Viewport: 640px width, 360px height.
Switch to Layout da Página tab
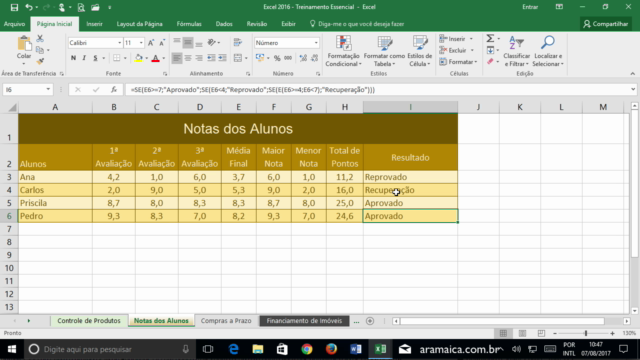coord(140,24)
